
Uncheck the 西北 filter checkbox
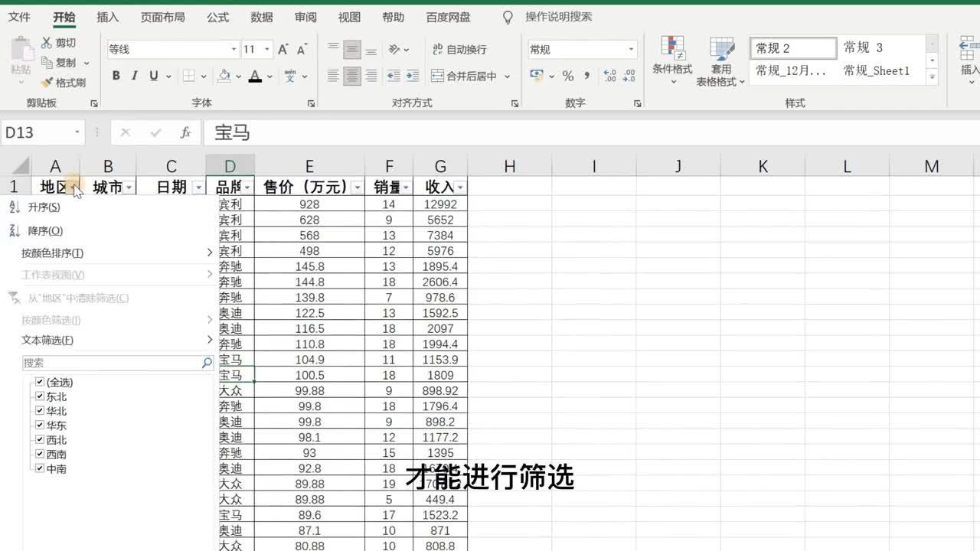click(40, 439)
